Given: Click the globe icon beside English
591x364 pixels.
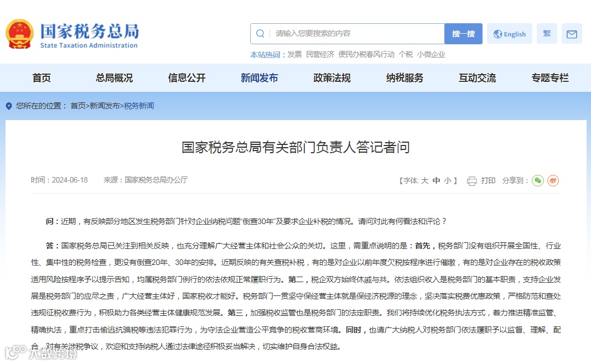Looking at the screenshot, I should 497,34.
